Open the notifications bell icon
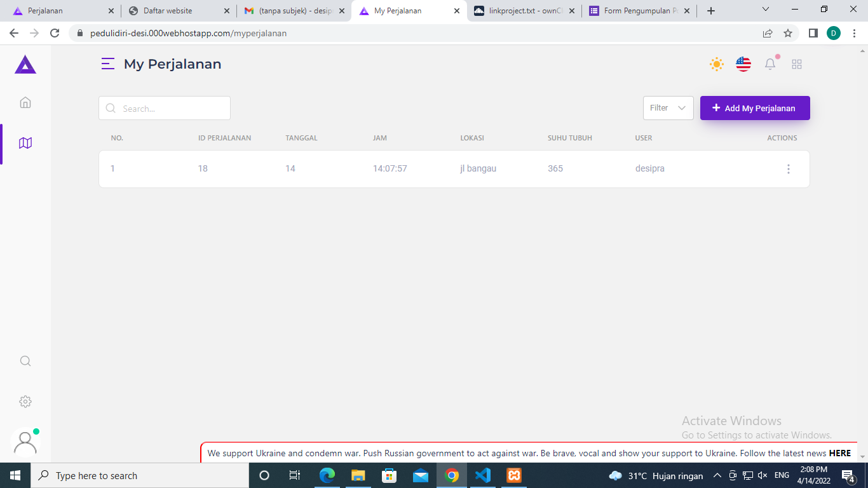The image size is (868, 488). pos(770,64)
